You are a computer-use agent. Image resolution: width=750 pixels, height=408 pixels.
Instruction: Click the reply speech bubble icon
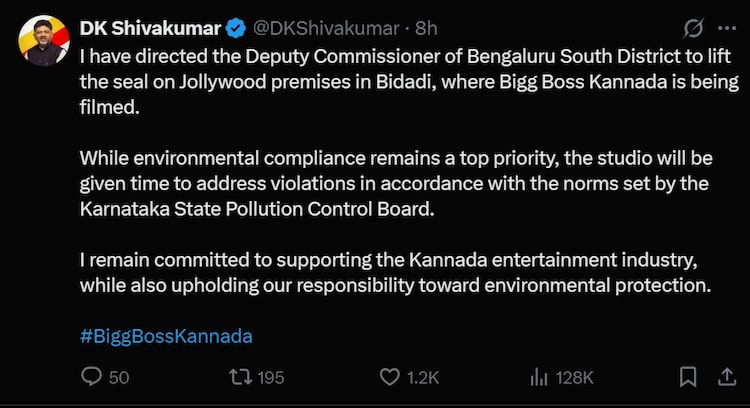coord(92,377)
